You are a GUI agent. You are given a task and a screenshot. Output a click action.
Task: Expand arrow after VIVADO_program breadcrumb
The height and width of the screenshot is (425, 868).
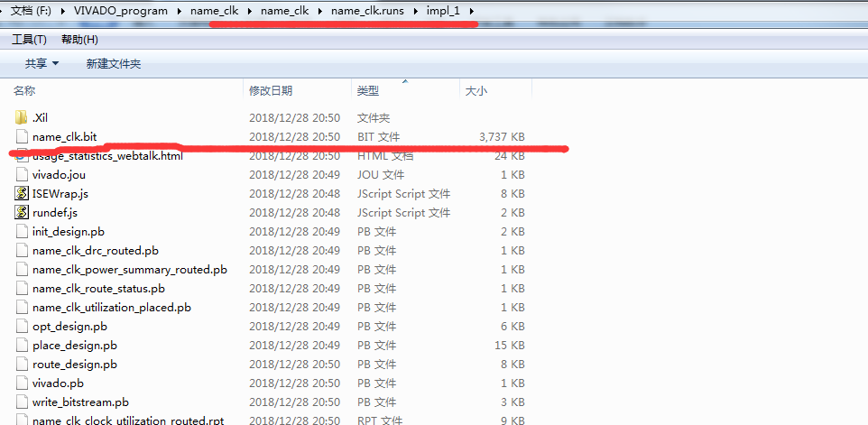[179, 11]
